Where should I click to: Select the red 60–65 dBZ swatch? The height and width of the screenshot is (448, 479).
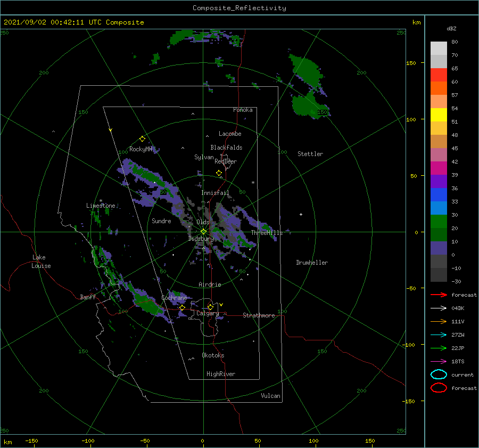[439, 75]
